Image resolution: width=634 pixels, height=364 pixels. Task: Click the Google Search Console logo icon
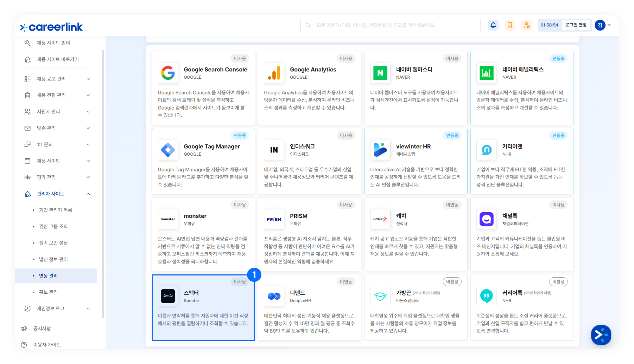pos(168,73)
